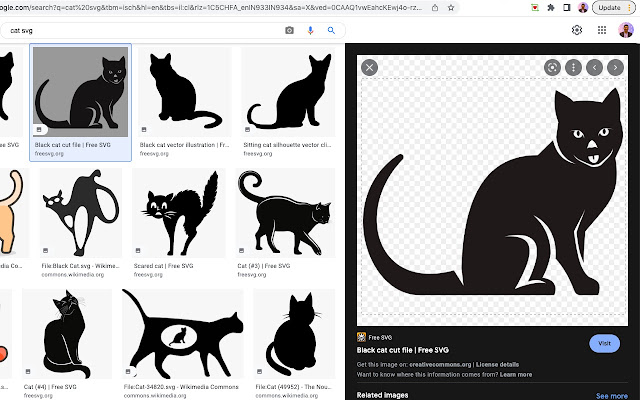Image resolution: width=640 pixels, height=400 pixels.
Task: Share this page via address bar icon
Action: click(435, 8)
